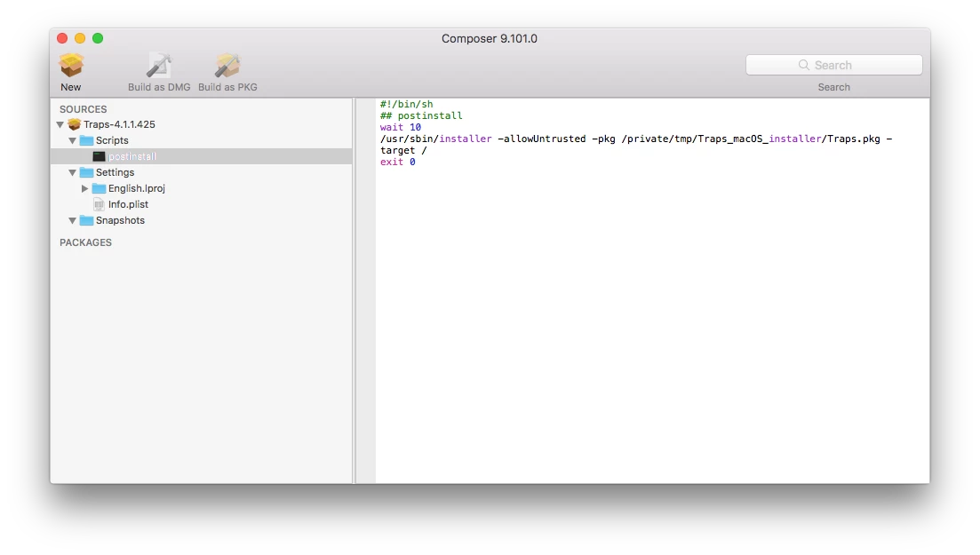
Task: Click the English.lproj folder icon
Action: coord(99,188)
